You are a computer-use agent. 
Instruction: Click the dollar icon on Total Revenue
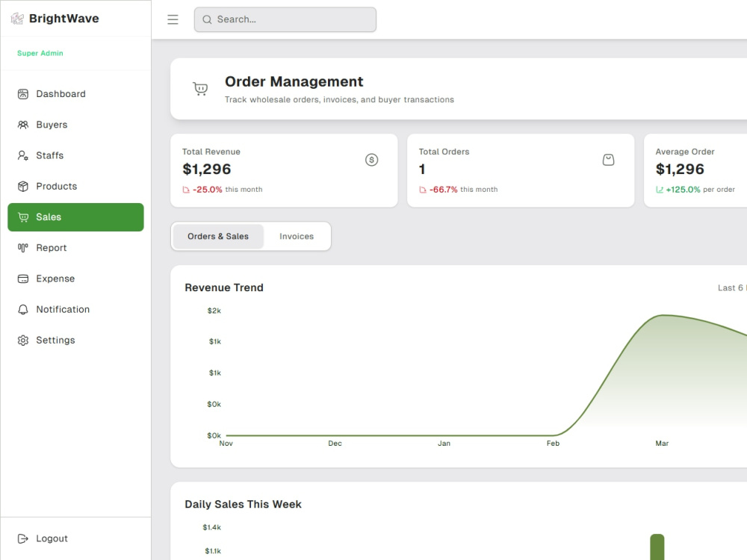[371, 160]
